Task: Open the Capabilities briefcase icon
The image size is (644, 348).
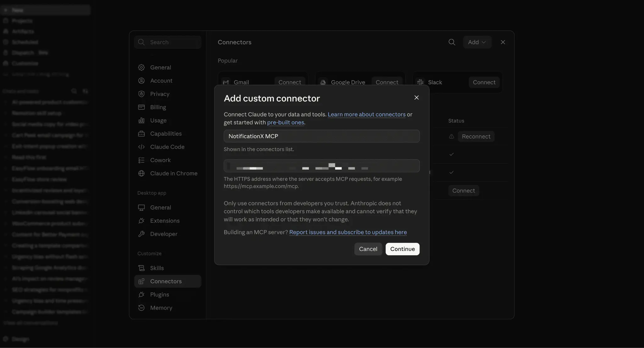Action: pos(142,133)
